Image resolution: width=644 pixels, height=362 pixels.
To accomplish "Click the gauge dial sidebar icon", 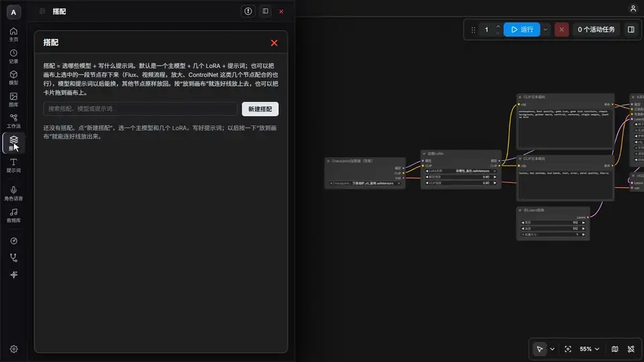I will coord(13,241).
